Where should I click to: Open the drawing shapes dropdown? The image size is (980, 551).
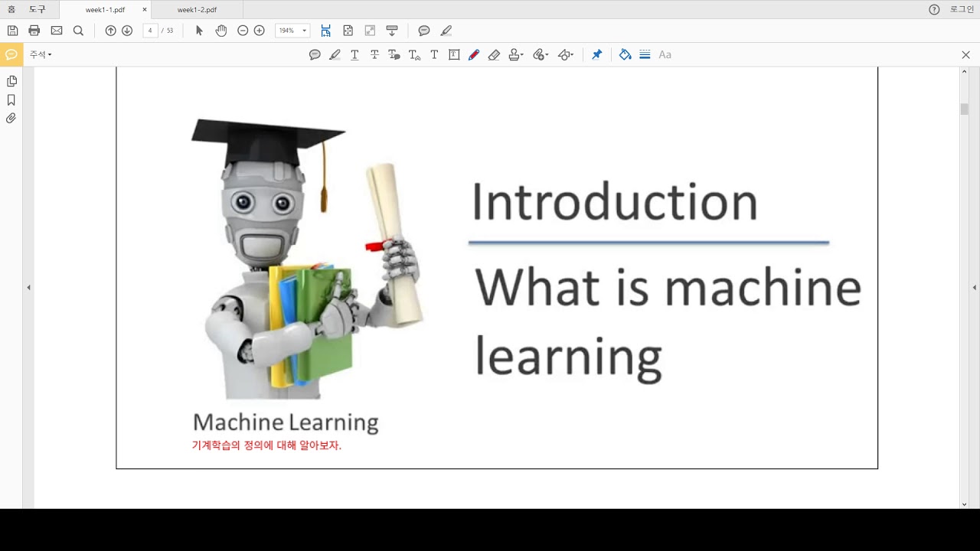pyautogui.click(x=566, y=54)
